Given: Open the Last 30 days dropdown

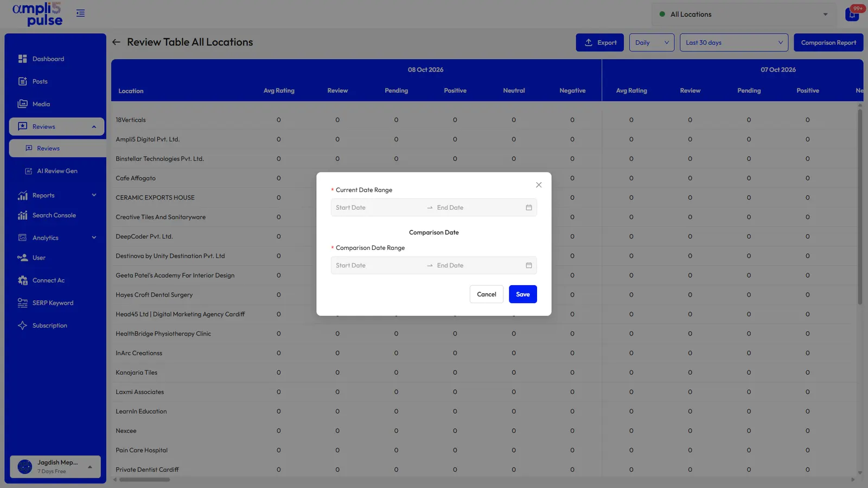Looking at the screenshot, I should pyautogui.click(x=733, y=42).
